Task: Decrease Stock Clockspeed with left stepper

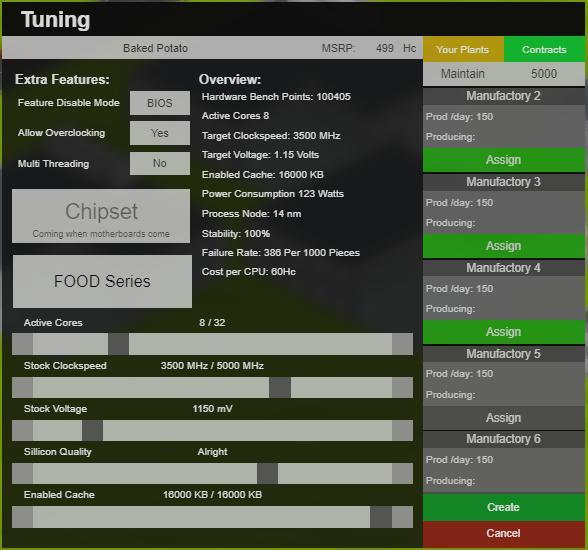Action: [x=22, y=387]
